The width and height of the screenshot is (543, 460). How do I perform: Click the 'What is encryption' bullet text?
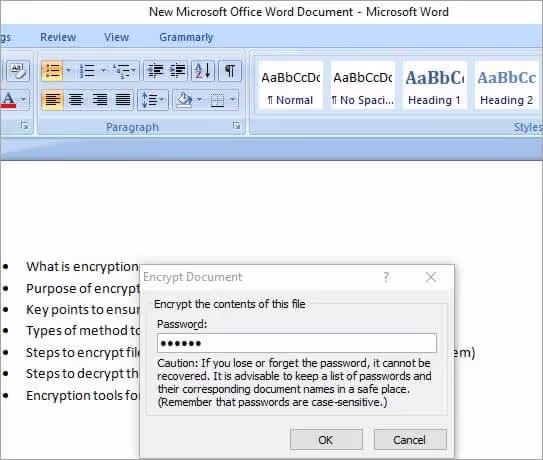click(x=82, y=267)
